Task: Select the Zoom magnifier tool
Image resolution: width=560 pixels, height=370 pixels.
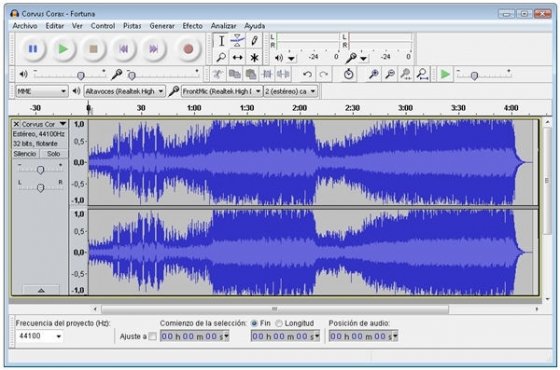Action: 221,57
